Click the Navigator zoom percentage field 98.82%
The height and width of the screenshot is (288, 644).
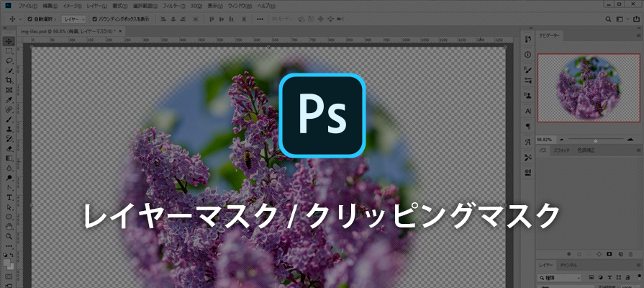tap(545, 140)
